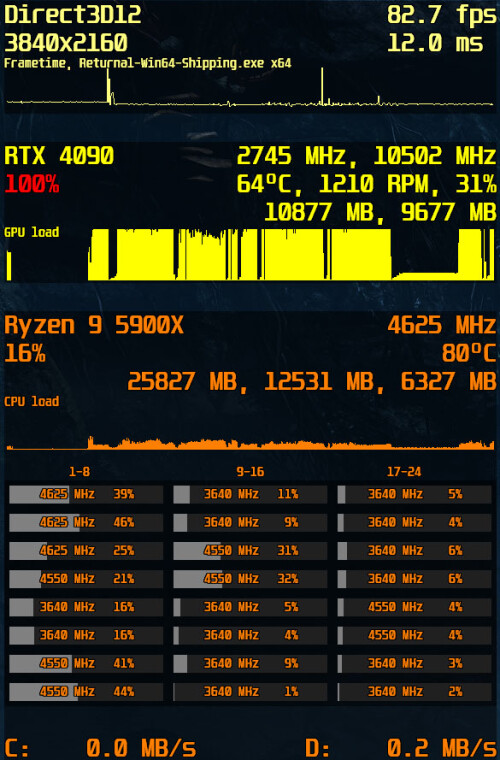Screen dimensions: 500x760
Task: Select the 17-24 core column header
Action: (404, 472)
